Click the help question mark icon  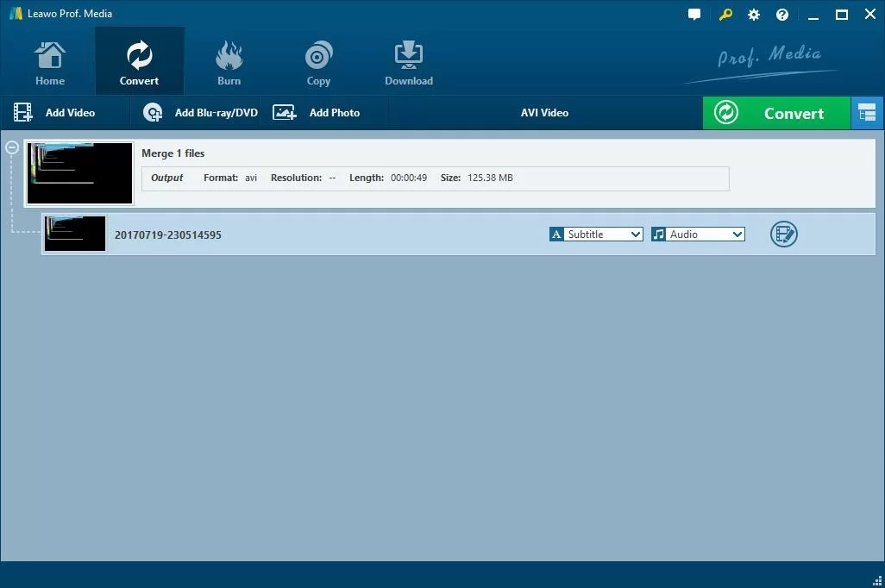pos(781,14)
